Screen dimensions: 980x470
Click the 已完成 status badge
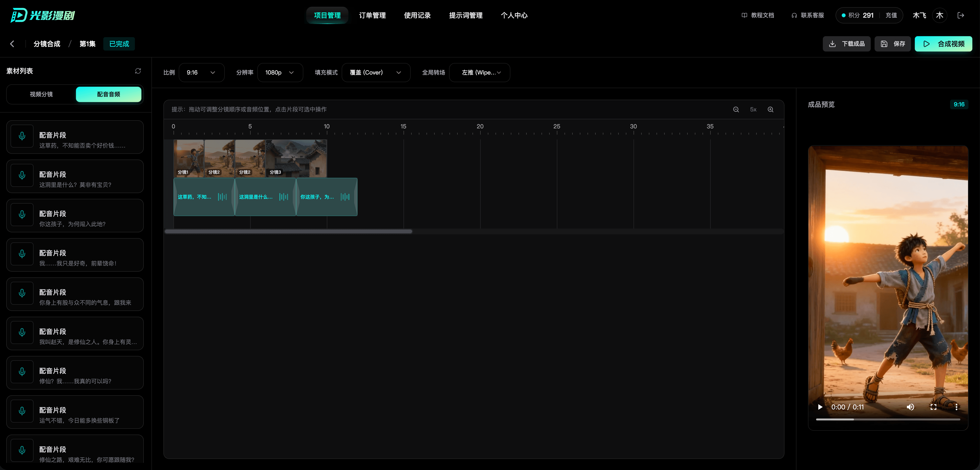(x=119, y=44)
